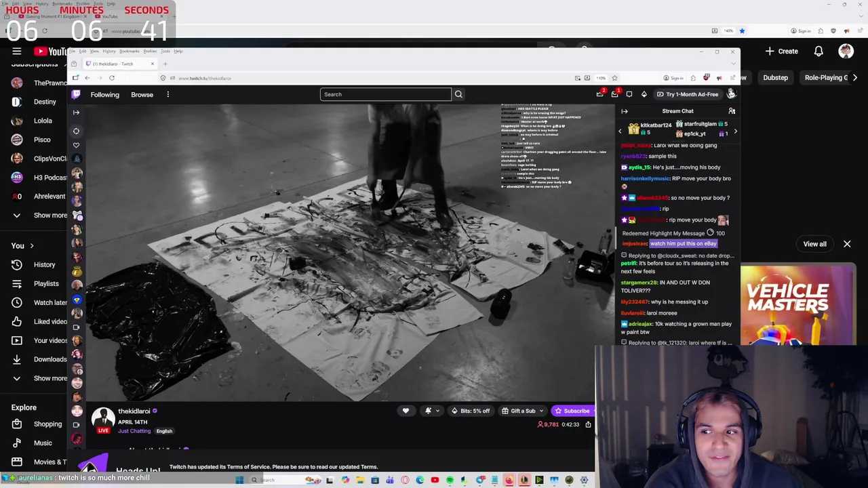Open the Just Chatting category link
The height and width of the screenshot is (488, 868).
pyautogui.click(x=134, y=431)
